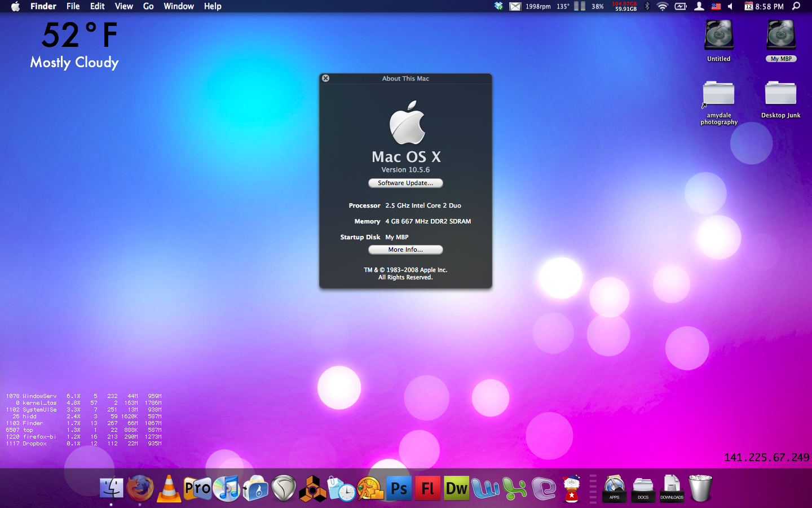Image resolution: width=812 pixels, height=508 pixels.
Task: Click the Software Update... button
Action: 405,183
